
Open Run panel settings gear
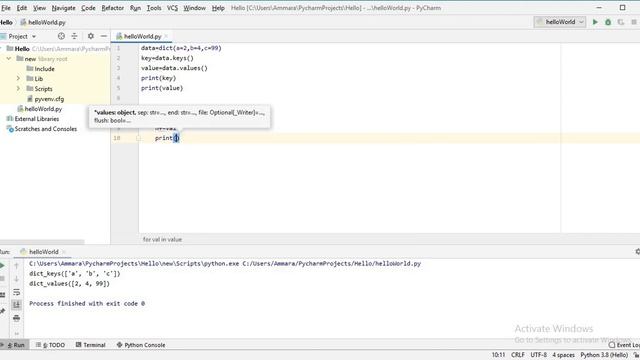coord(637,252)
